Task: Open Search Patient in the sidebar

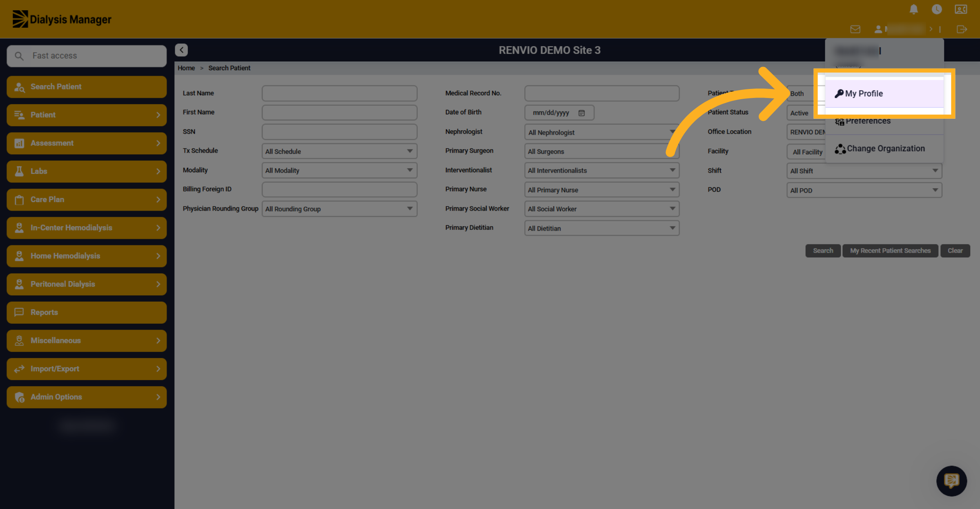Action: (x=87, y=87)
